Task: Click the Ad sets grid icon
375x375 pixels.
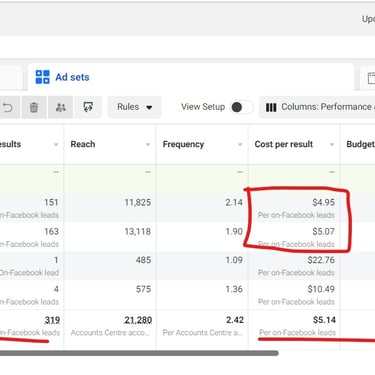Action: coord(42,77)
